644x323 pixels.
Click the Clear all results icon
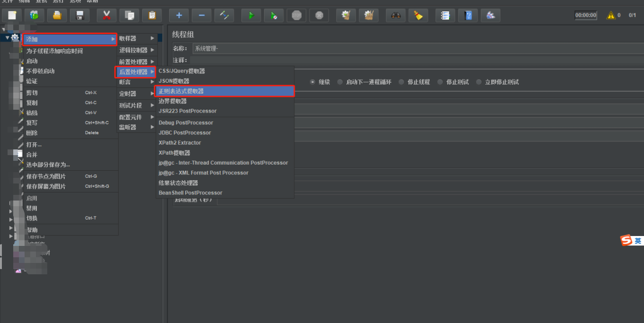pyautogui.click(x=369, y=15)
